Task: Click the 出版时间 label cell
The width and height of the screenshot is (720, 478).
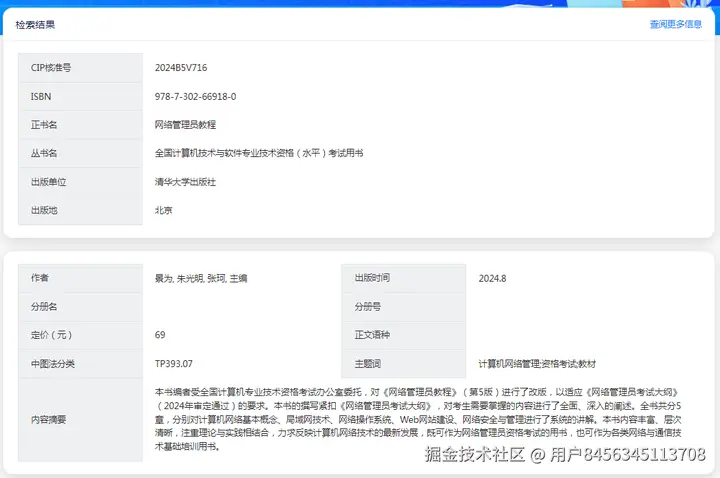Action: (404, 278)
